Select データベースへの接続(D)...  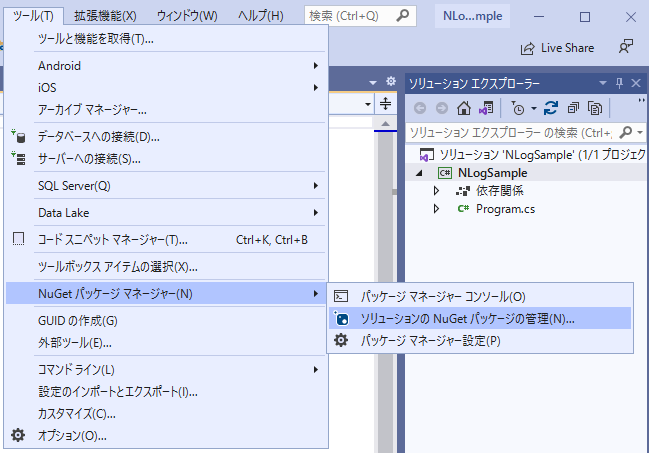[x=166, y=137]
